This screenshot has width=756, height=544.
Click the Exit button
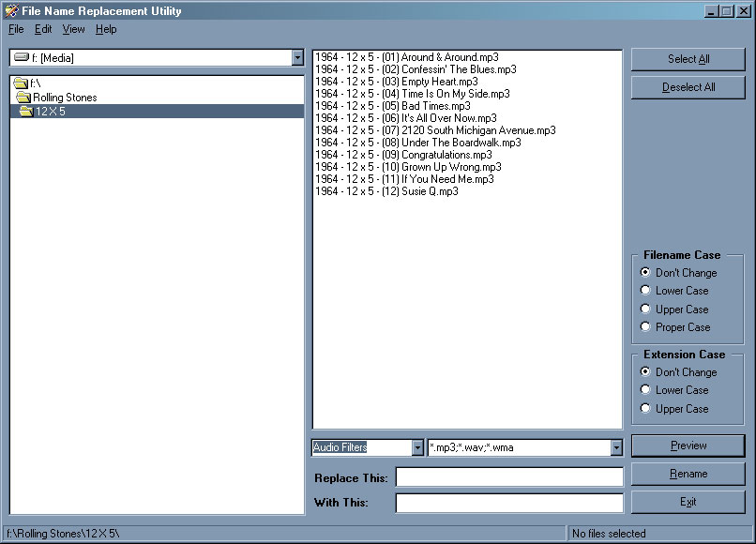[x=688, y=502]
